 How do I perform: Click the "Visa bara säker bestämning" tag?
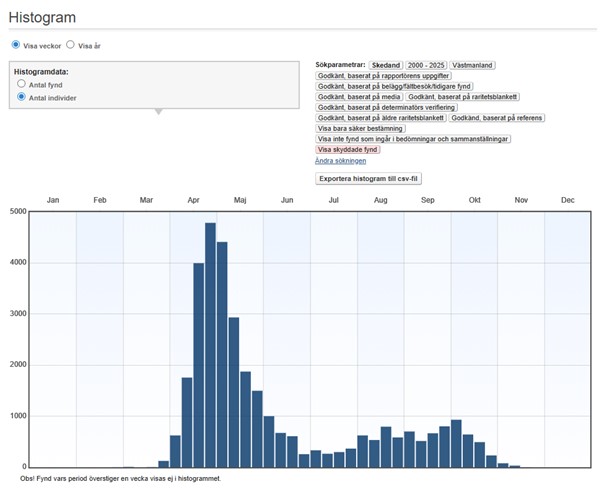(360, 128)
